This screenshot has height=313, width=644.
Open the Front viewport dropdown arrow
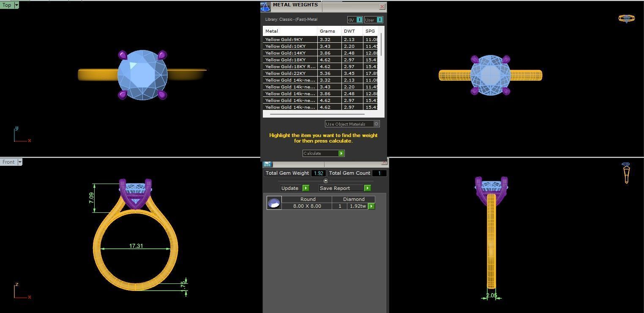pyautogui.click(x=19, y=162)
